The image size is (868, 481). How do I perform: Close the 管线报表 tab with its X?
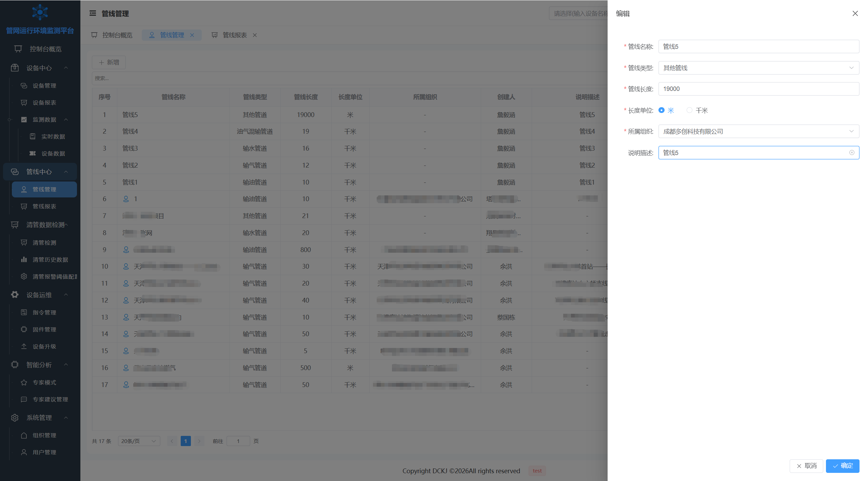[x=255, y=35]
